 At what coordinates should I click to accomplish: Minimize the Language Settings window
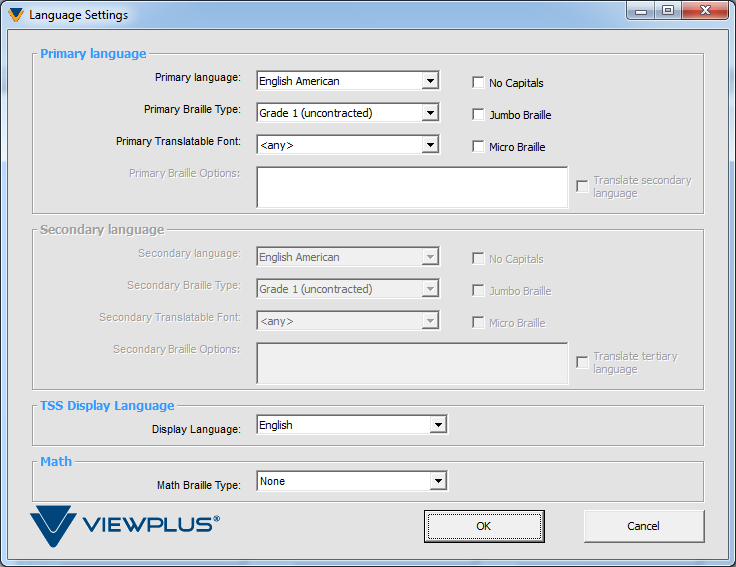641,11
